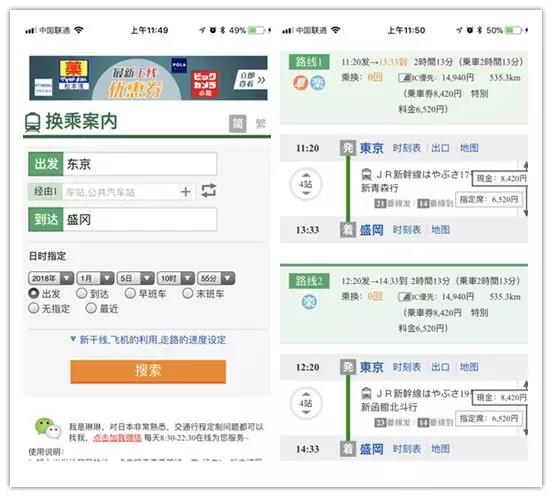Open 时刻表 for 13:33 盛岡
Image resolution: width=552 pixels, height=497 pixels.
(x=407, y=230)
